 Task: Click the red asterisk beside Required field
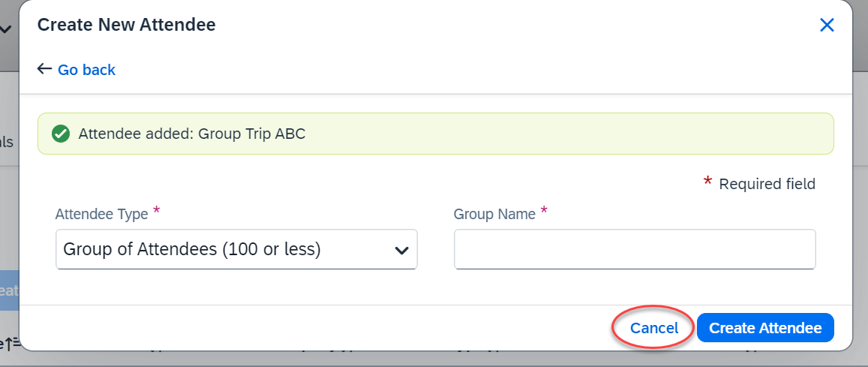point(707,182)
